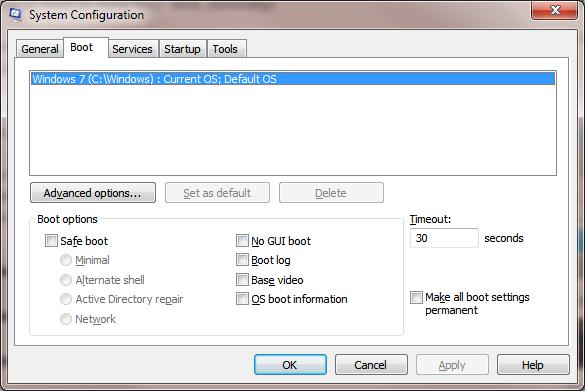Screen dimensions: 585x391
Task: Click the Set as default button
Action: 217,193
